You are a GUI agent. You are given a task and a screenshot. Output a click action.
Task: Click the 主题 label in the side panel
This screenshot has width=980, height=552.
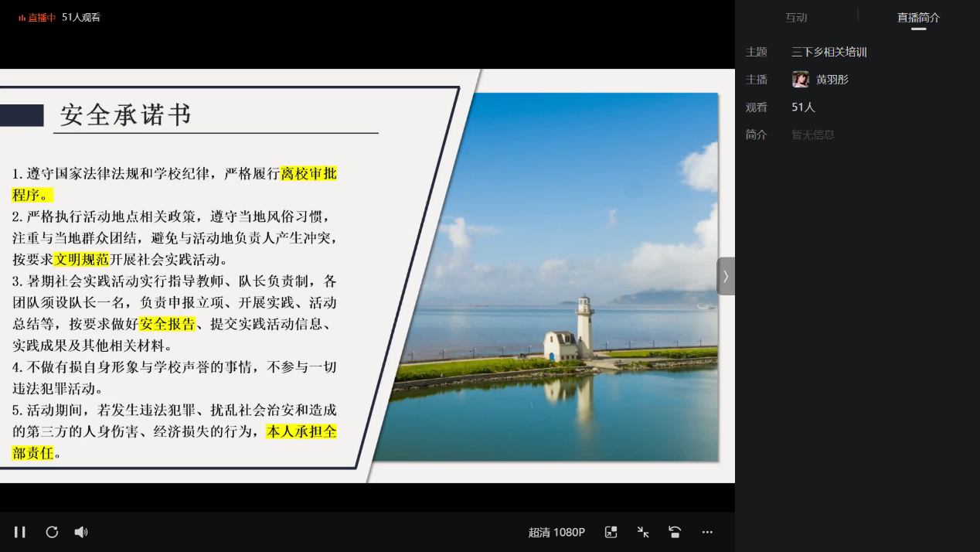tap(757, 52)
